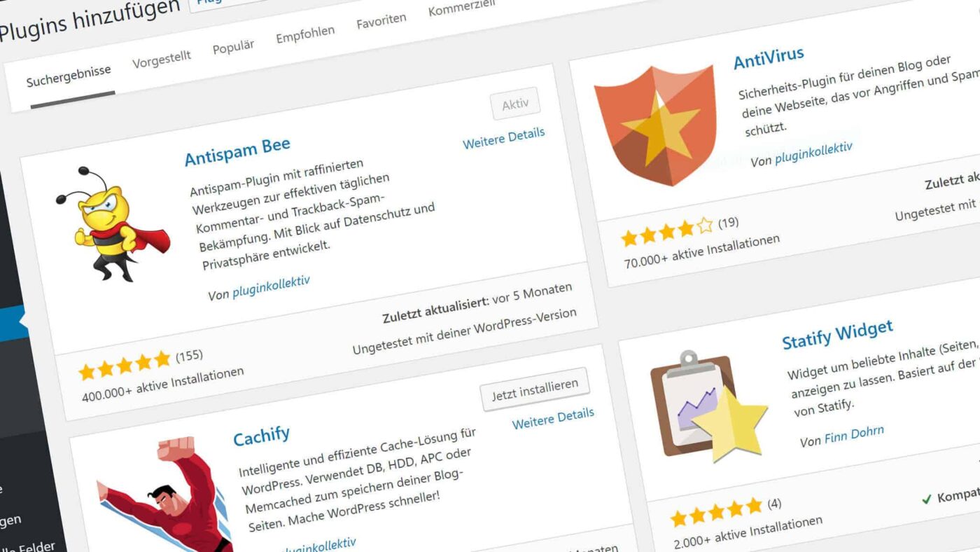The image size is (980, 552).
Task: Open Weitere Details for Antispam Bee
Action: pos(504,137)
